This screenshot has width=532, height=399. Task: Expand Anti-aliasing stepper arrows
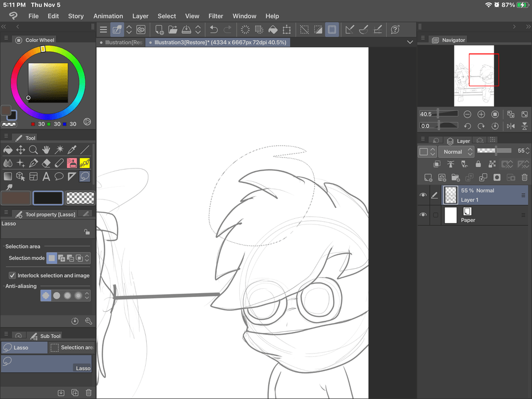pos(87,295)
